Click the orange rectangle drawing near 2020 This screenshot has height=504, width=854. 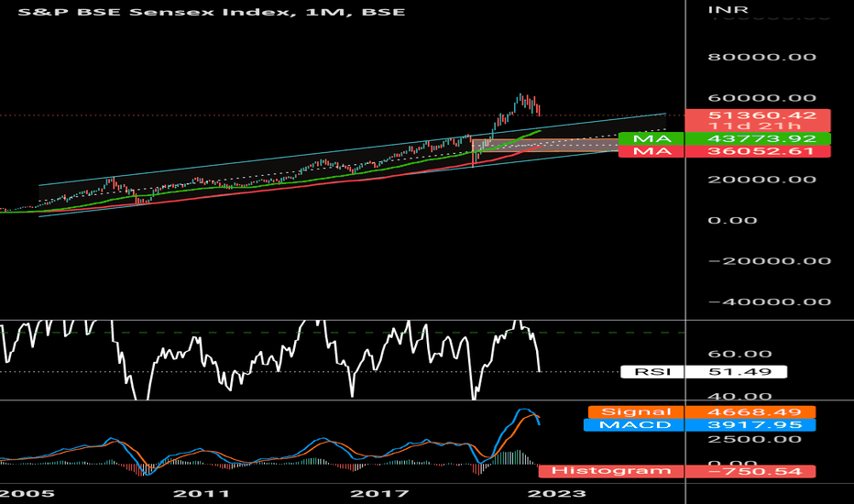pyautogui.click(x=545, y=145)
